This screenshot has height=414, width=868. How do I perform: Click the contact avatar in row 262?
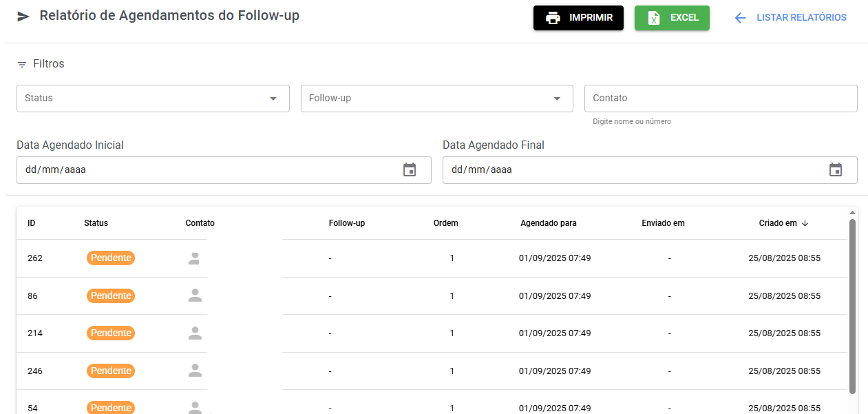tap(195, 258)
